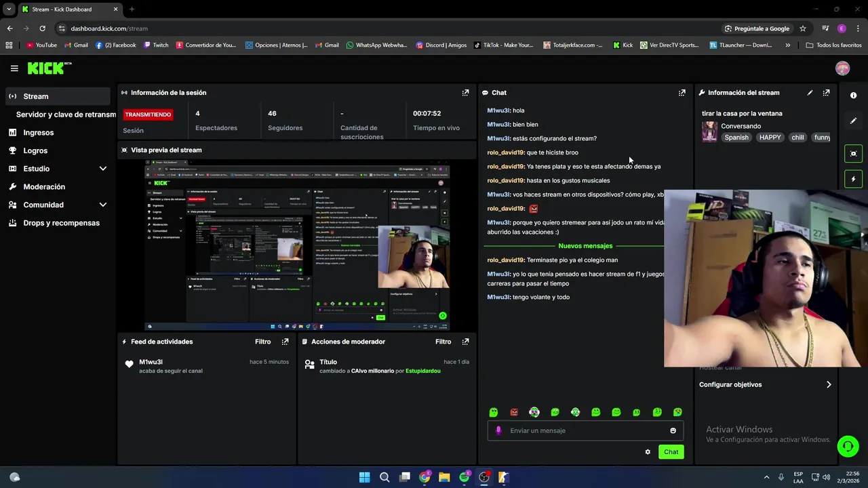Toggle the lightning bolt quick-actions icon
This screenshot has height=488, width=868.
point(853,179)
